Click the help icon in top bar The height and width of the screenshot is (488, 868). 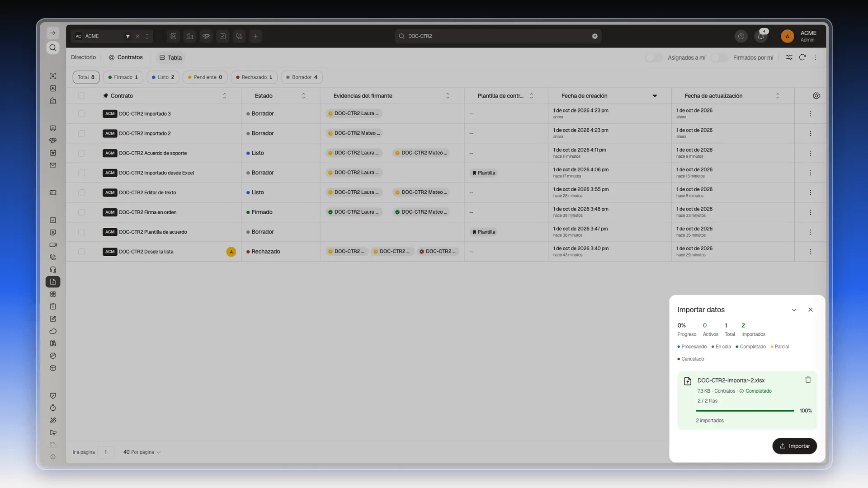point(741,36)
